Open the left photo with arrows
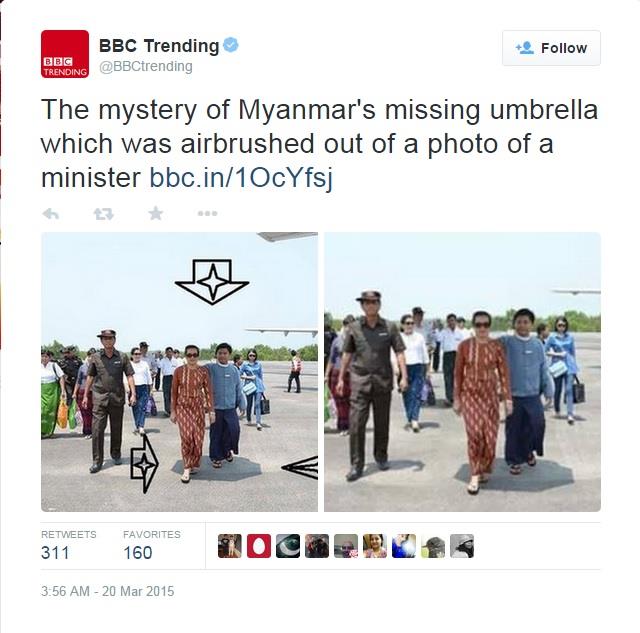The image size is (640, 633). (179, 372)
